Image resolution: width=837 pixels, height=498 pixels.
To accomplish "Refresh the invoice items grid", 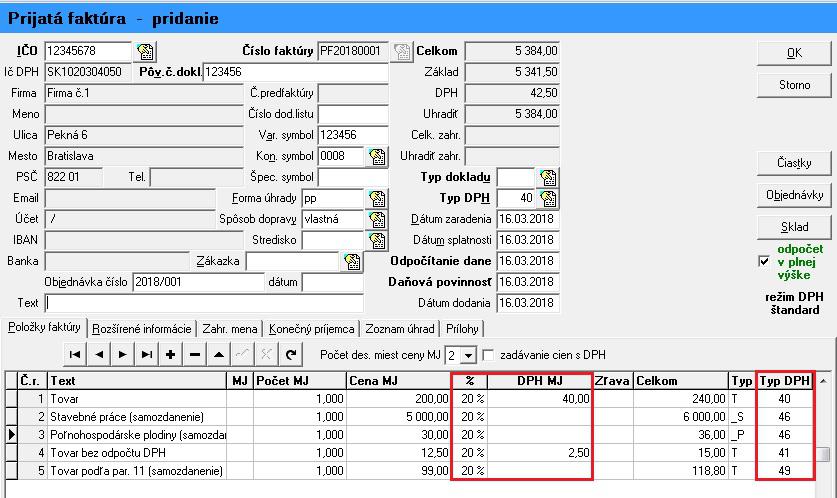I will [x=291, y=354].
